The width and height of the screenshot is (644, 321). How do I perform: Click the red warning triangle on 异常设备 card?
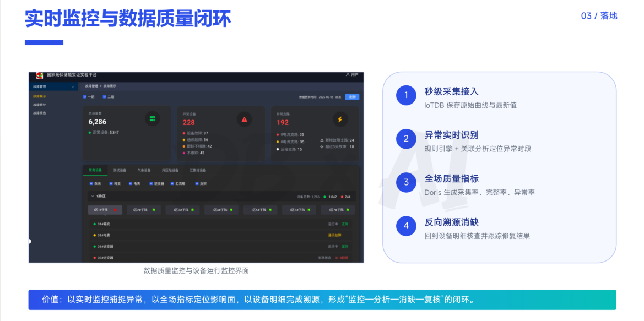pyautogui.click(x=245, y=119)
